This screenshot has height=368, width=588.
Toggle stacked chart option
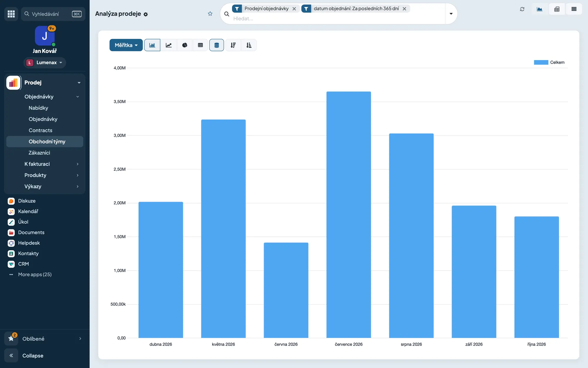click(217, 45)
